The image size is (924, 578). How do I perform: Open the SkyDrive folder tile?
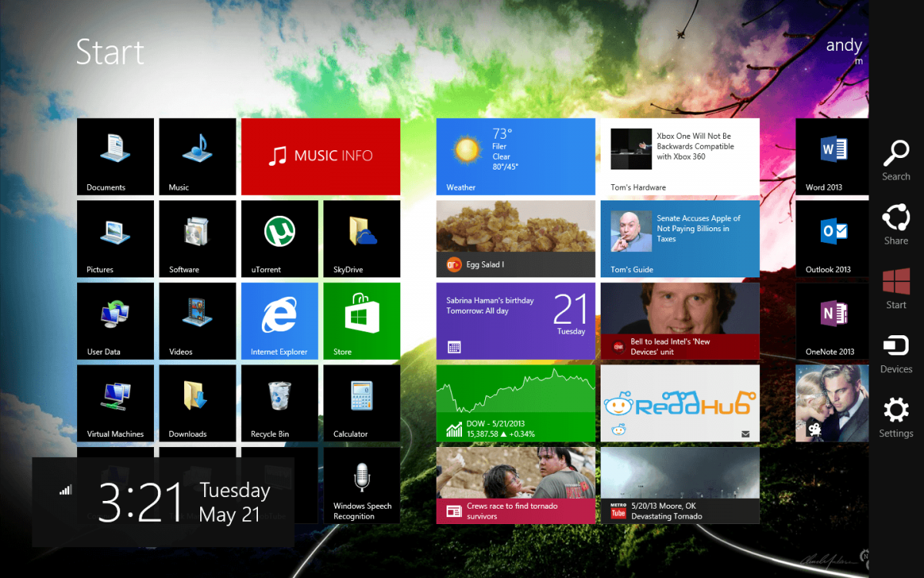(361, 238)
